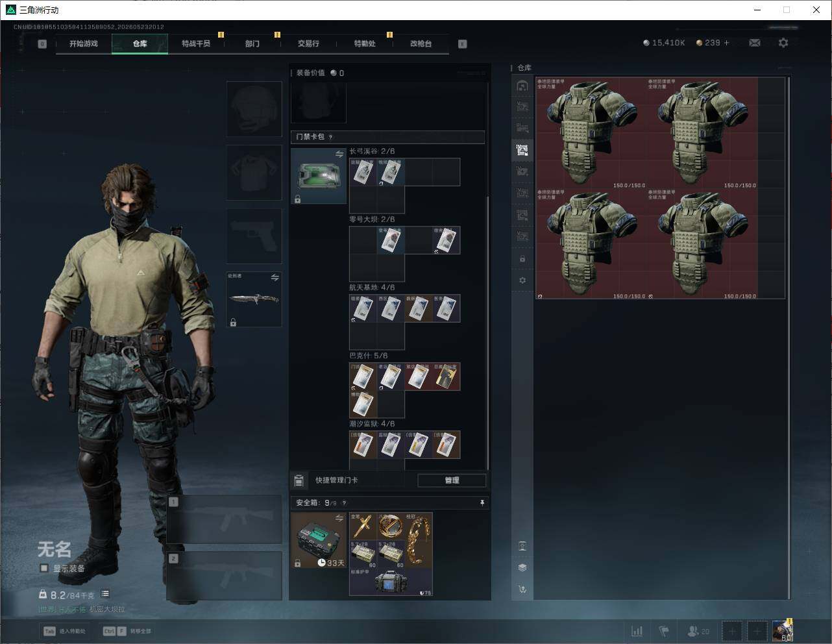The height and width of the screenshot is (644, 832).
Task: Select the gold coin item in safe box
Action: 391,526
